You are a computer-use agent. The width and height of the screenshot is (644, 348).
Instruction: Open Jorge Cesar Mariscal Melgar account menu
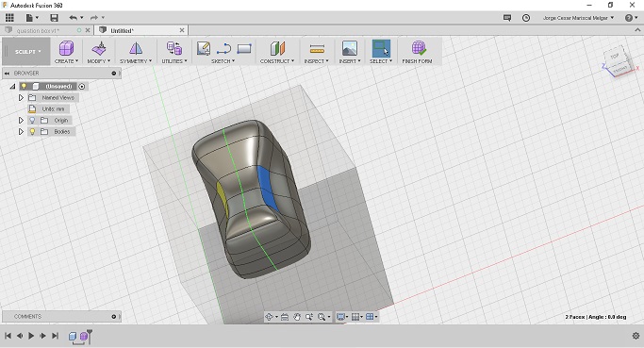tap(578, 18)
